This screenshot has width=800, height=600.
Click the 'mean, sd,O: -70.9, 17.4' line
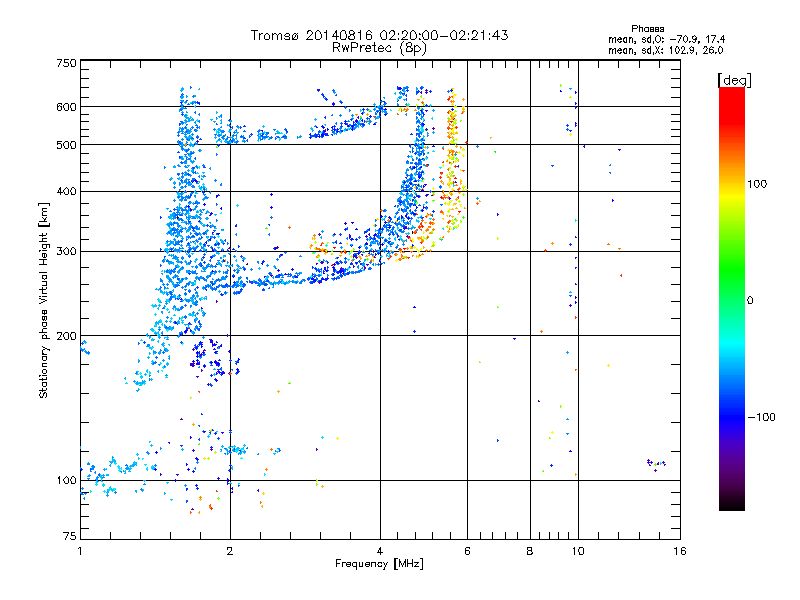(666, 39)
